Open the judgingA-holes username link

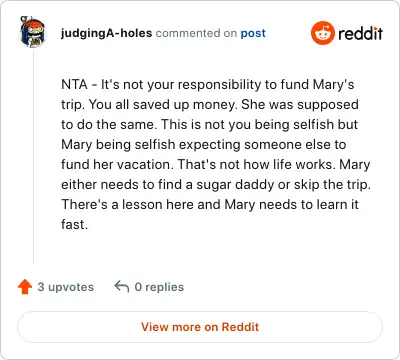pyautogui.click(x=106, y=33)
